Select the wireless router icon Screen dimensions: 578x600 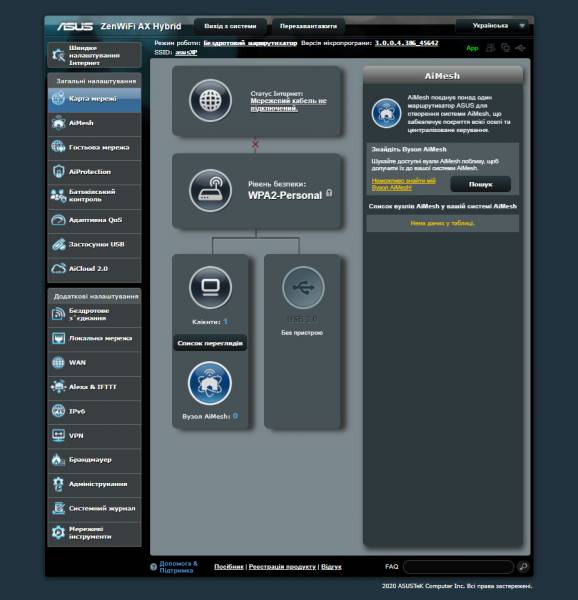(210, 191)
